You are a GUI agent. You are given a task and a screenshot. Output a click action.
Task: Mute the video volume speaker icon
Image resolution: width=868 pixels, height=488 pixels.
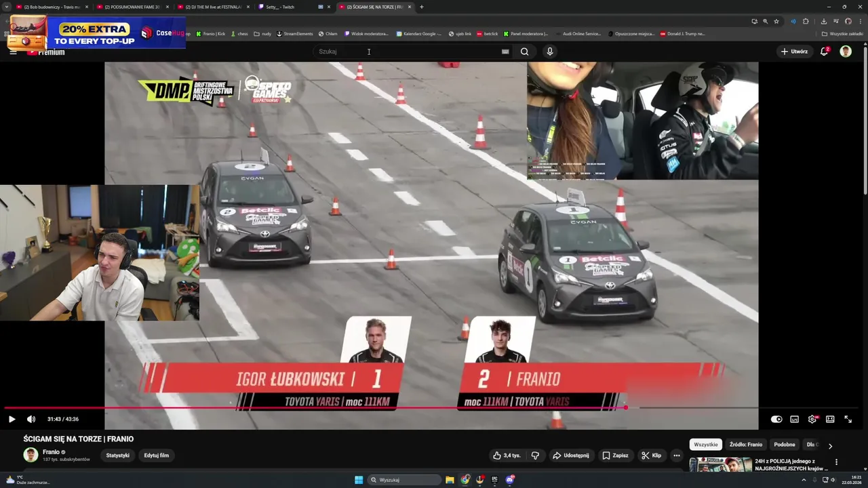(x=31, y=419)
